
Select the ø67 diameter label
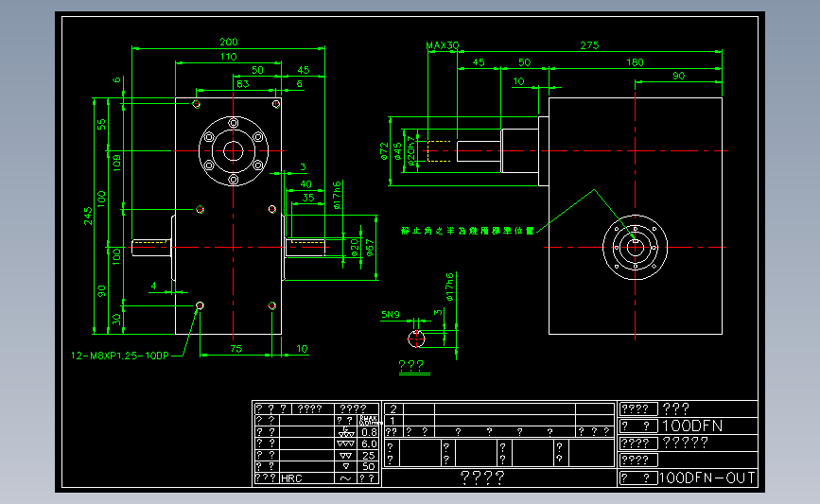[x=370, y=248]
